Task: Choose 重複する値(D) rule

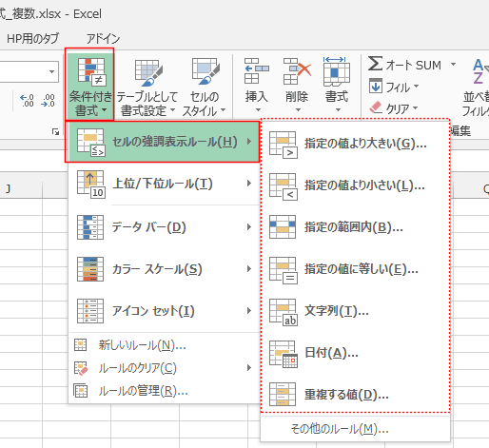Action: (x=355, y=395)
